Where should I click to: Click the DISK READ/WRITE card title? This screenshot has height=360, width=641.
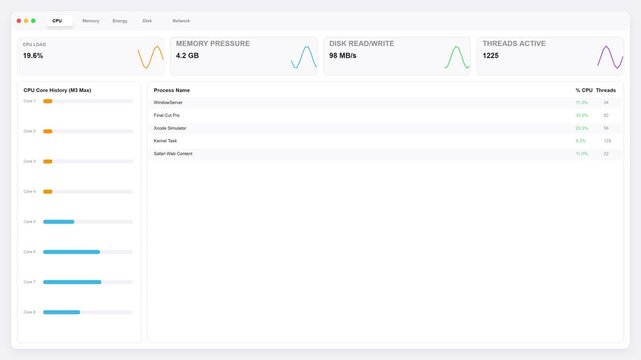(361, 44)
